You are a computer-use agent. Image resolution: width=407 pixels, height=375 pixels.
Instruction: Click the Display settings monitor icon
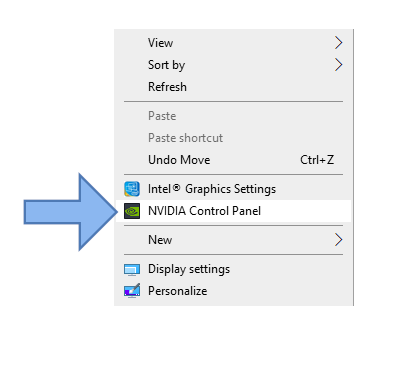(x=132, y=269)
